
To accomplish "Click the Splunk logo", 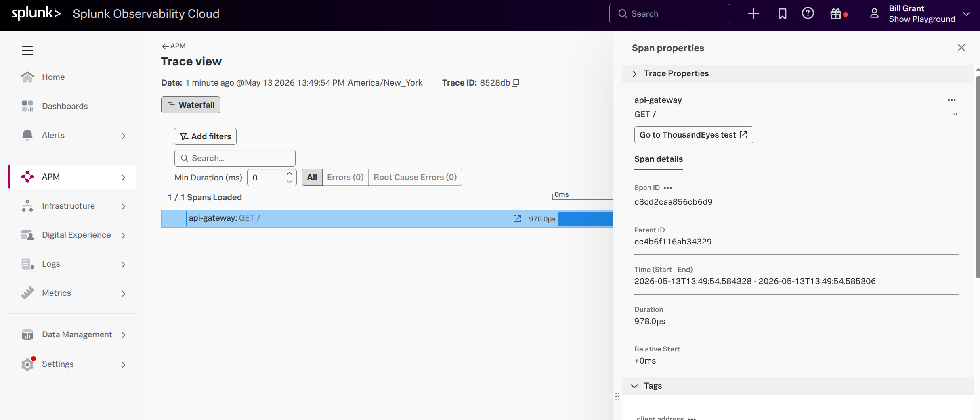I will (36, 13).
